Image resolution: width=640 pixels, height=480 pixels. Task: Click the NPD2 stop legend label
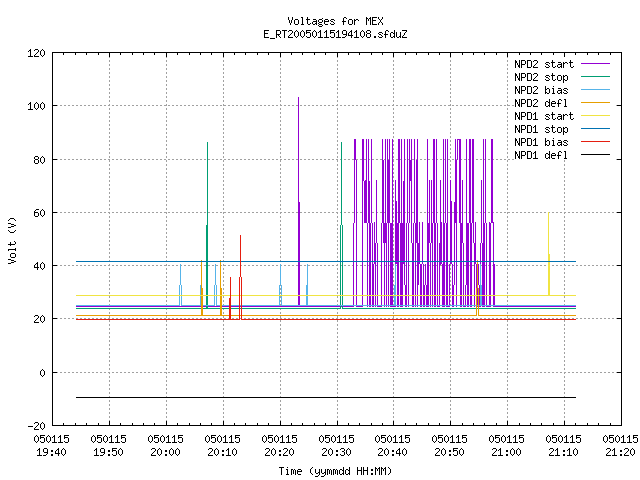tap(541, 77)
